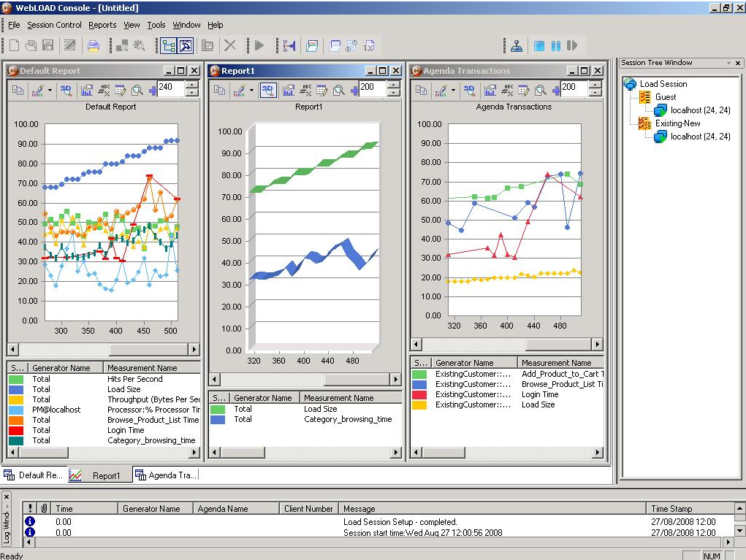Open the Session Tree Window dropdown arrow
Image resolution: width=746 pixels, height=560 pixels.
729,63
